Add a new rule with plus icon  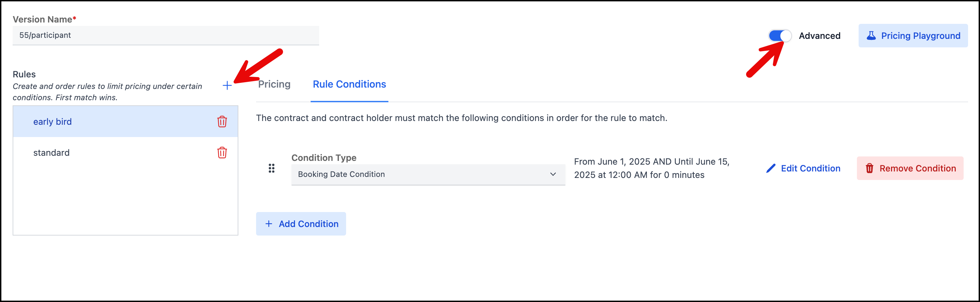point(227,85)
